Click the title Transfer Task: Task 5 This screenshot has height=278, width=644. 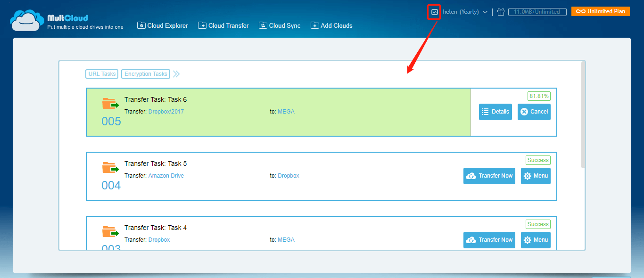(x=156, y=164)
